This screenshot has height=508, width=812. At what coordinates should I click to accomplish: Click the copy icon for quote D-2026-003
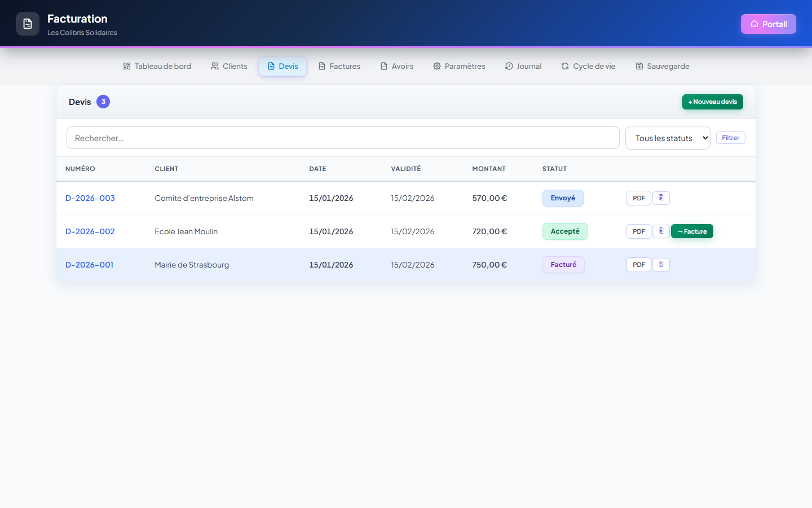661,198
